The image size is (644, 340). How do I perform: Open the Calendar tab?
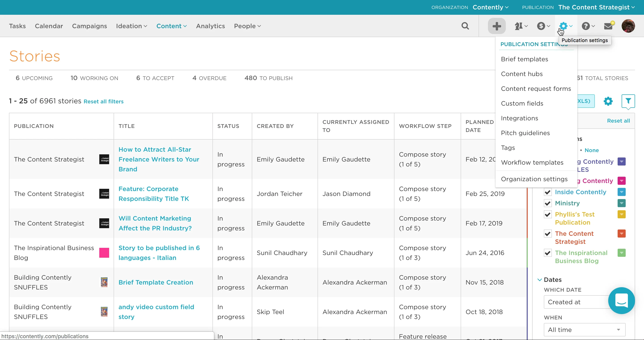pos(49,26)
